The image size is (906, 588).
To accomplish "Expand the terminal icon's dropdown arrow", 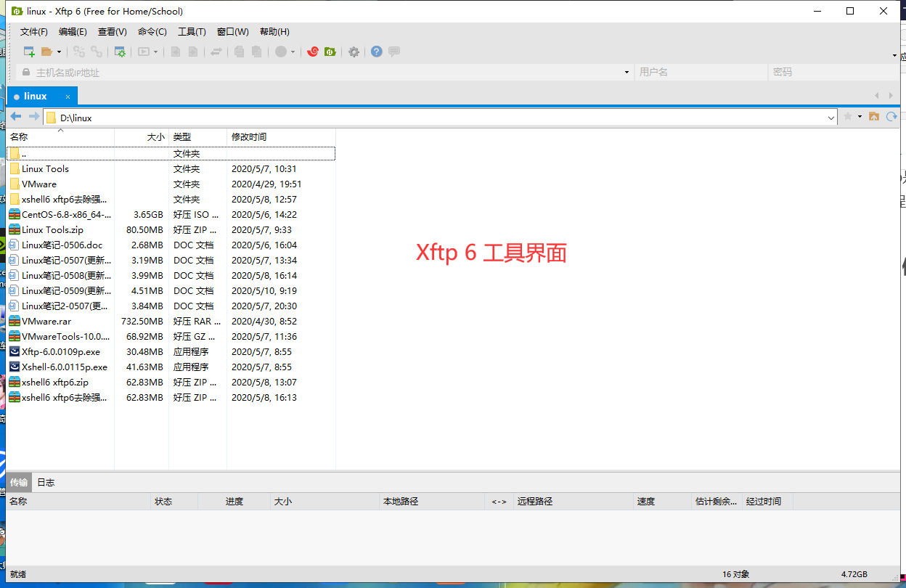I will coord(155,52).
